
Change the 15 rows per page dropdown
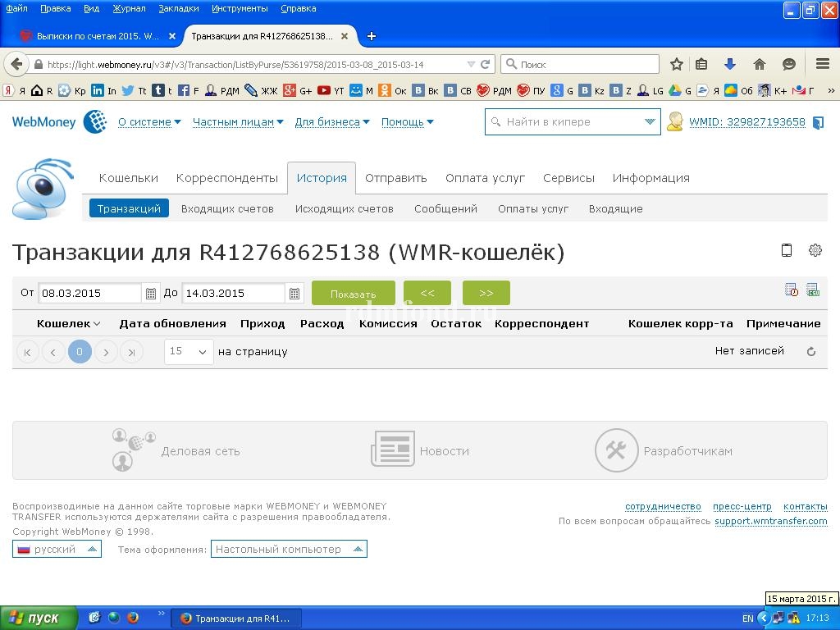(x=189, y=351)
